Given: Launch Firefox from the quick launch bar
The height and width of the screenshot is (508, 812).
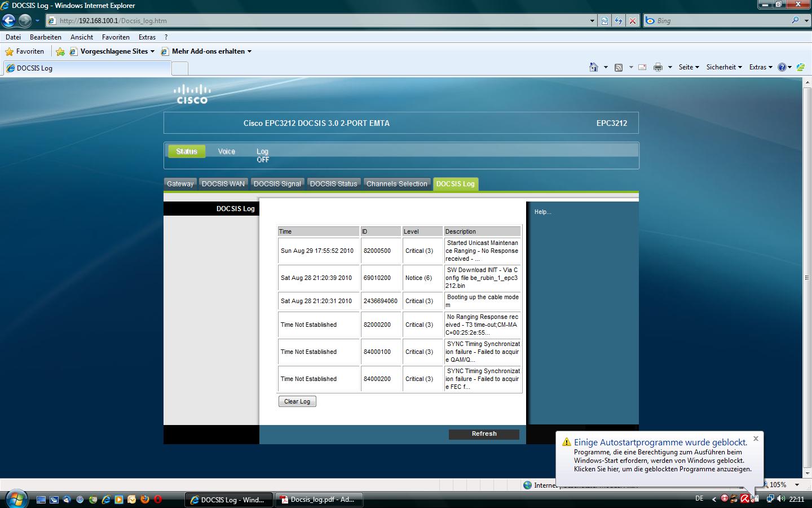Looking at the screenshot, I should (145, 500).
